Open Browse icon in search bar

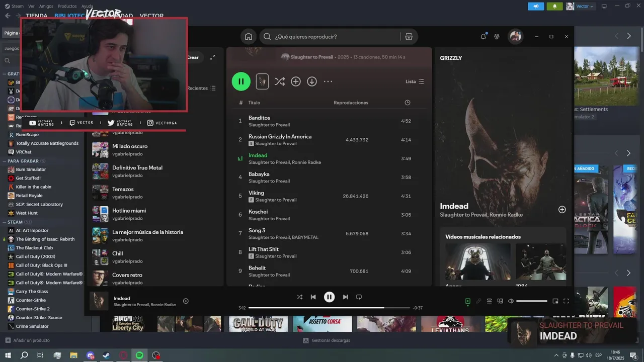(x=409, y=37)
